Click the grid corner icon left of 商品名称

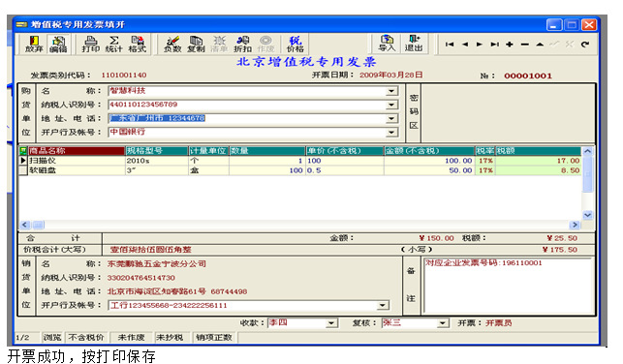coord(23,150)
